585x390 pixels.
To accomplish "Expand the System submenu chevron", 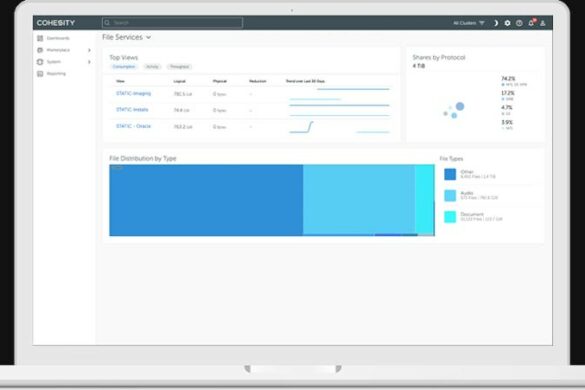I will 89,62.
